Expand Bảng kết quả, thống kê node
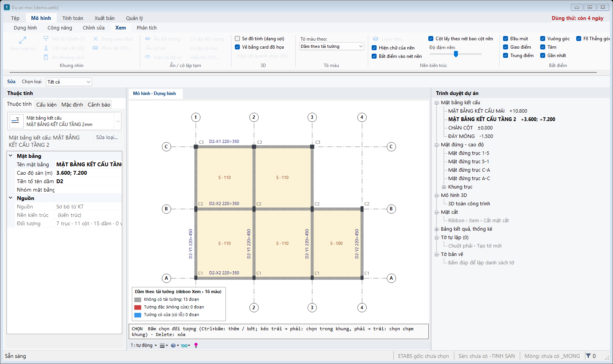 tap(436, 229)
